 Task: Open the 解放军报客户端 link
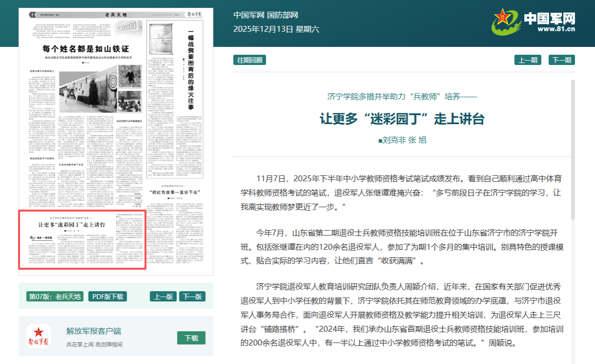point(93,331)
